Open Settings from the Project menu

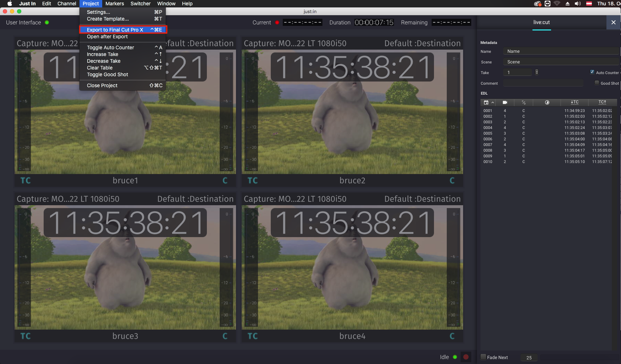[x=123, y=12]
